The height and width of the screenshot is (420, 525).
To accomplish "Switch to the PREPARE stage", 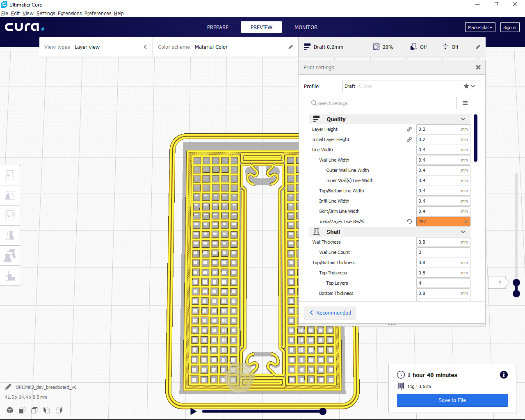I will pos(218,27).
